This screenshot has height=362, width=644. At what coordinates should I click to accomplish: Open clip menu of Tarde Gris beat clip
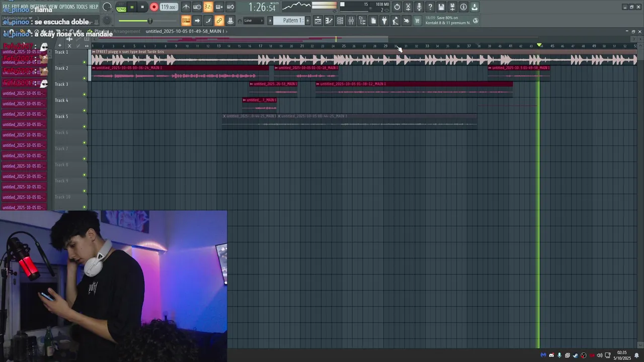(x=94, y=52)
